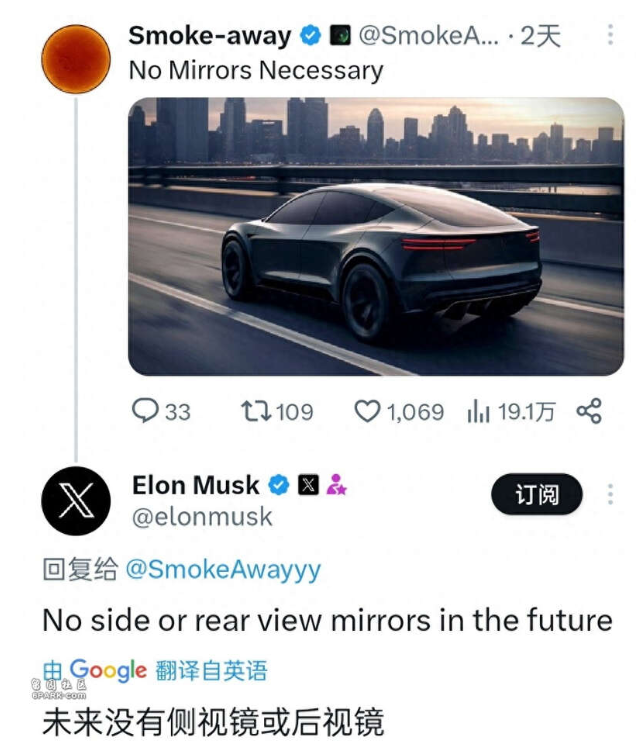Tap the dark square affiliate badge by Smoke-away

click(340, 37)
